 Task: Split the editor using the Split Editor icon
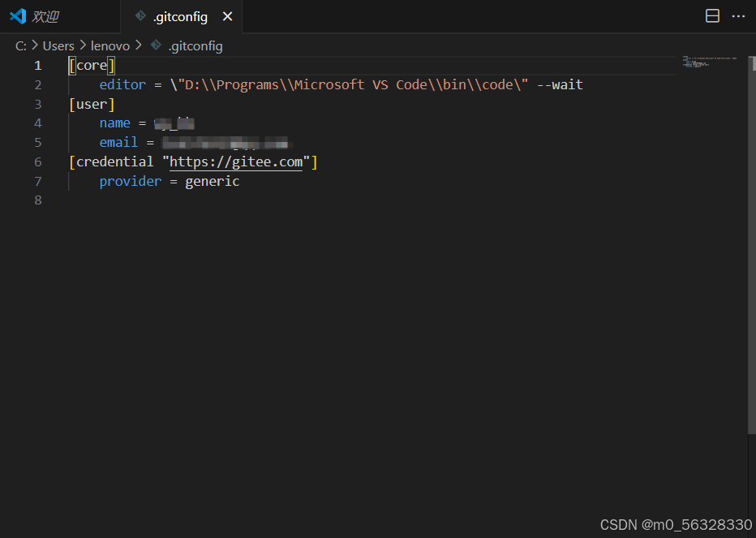(x=712, y=15)
